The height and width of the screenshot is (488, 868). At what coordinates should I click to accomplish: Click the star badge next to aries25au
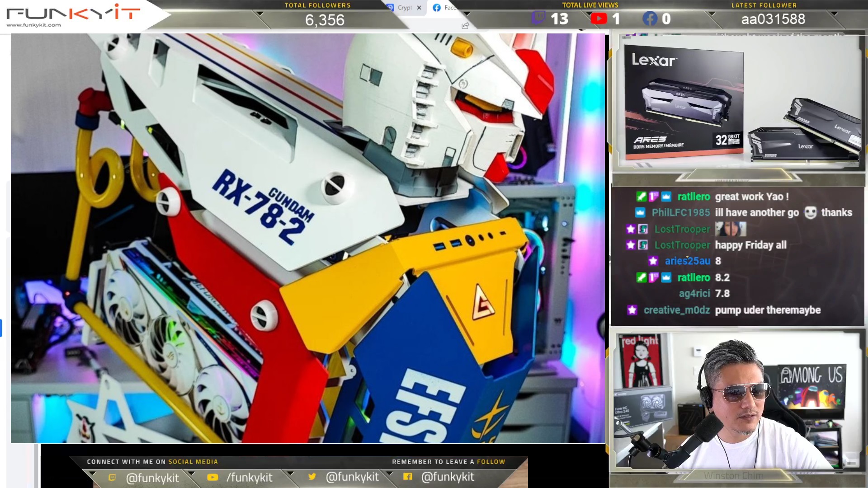point(653,261)
